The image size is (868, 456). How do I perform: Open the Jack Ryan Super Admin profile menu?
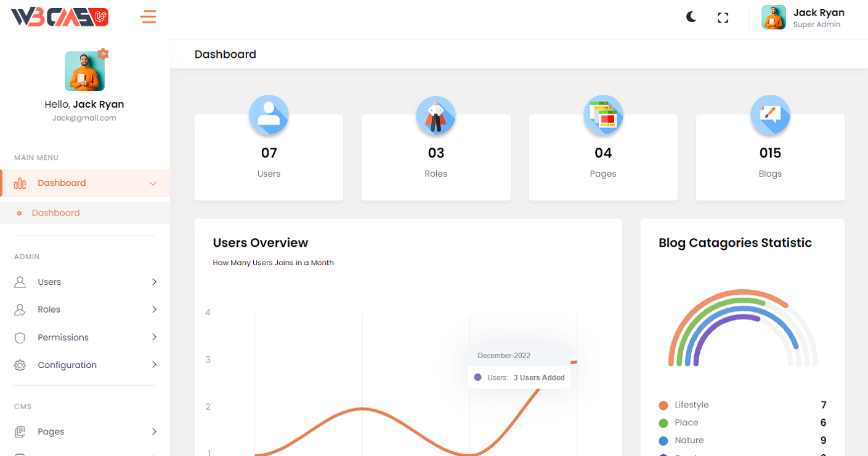click(x=803, y=18)
